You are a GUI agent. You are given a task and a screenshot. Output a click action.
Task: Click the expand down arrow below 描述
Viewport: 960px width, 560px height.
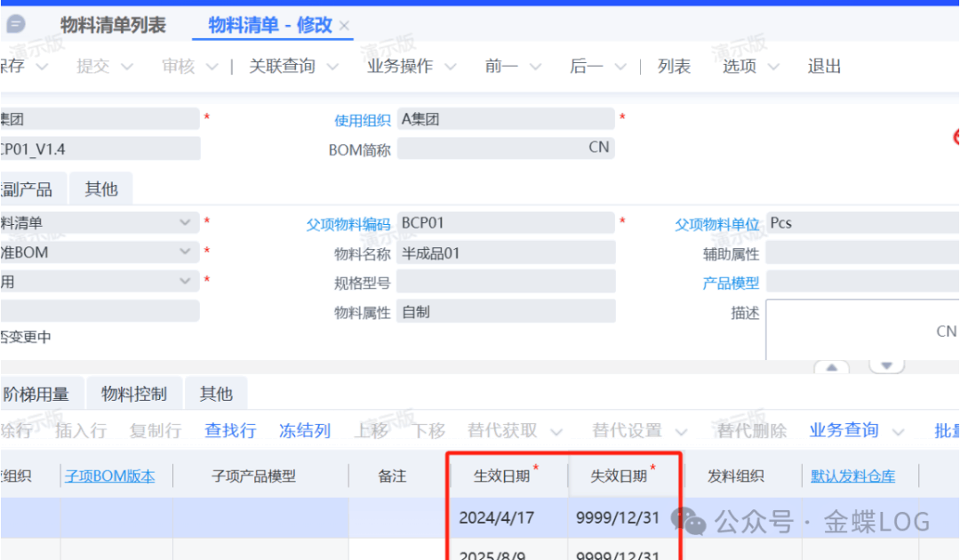click(886, 367)
